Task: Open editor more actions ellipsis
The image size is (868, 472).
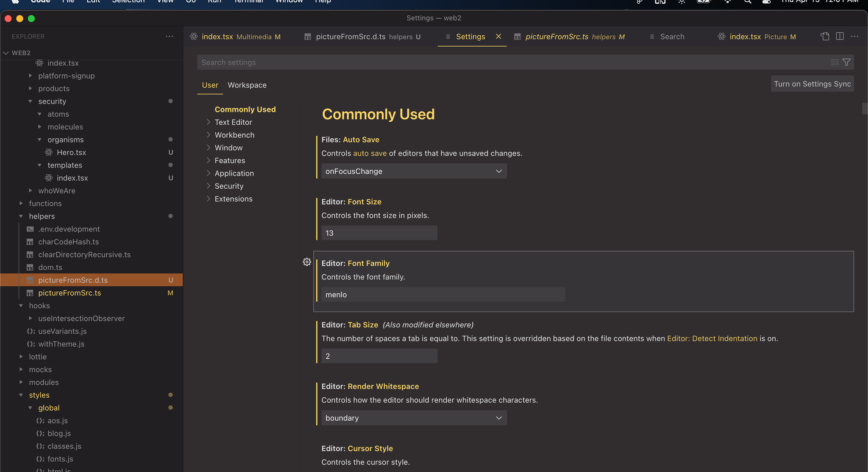Action: click(854, 36)
